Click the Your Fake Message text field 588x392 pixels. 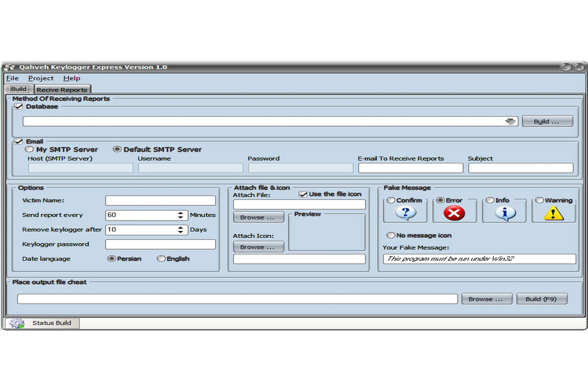click(479, 259)
